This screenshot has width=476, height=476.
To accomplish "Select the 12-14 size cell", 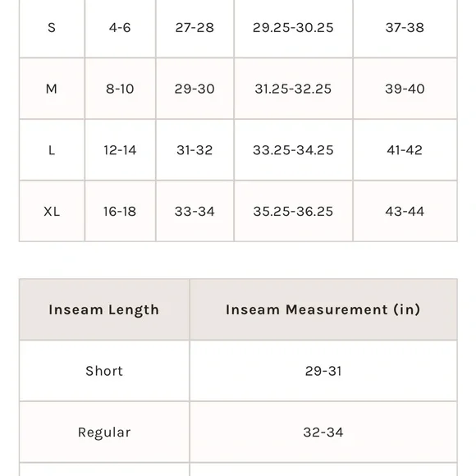I will (120, 150).
